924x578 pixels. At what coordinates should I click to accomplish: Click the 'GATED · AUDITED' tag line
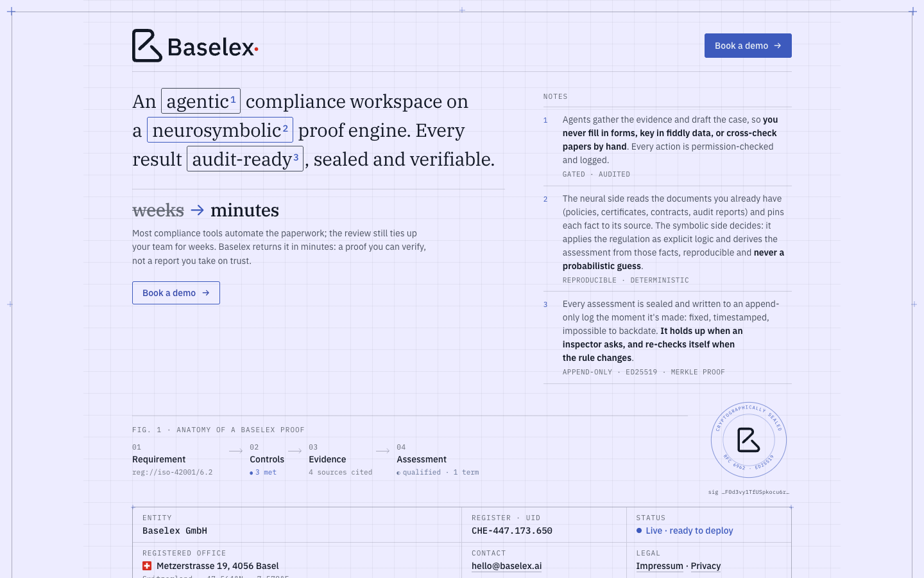coord(596,174)
